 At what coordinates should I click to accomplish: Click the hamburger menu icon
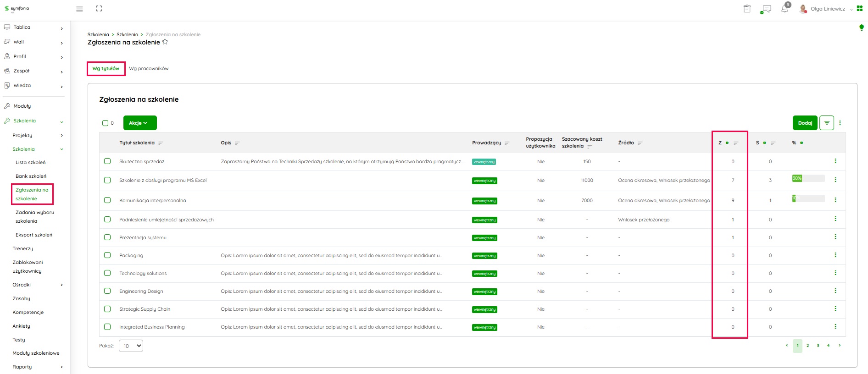point(79,9)
